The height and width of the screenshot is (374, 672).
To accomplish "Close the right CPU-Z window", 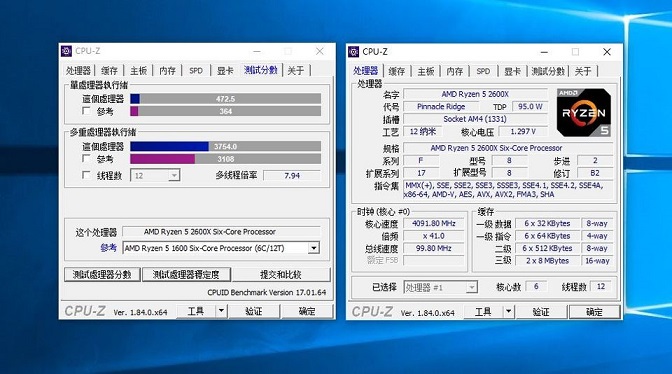I will tap(607, 52).
